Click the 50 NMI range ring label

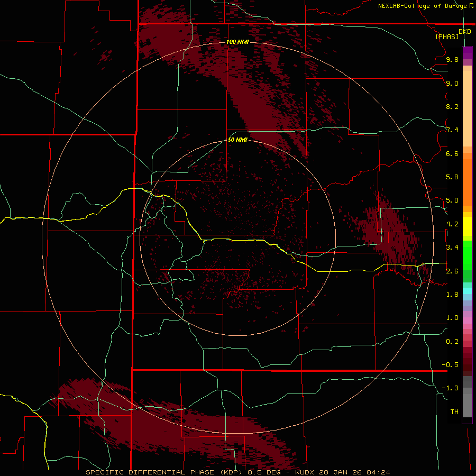(237, 140)
